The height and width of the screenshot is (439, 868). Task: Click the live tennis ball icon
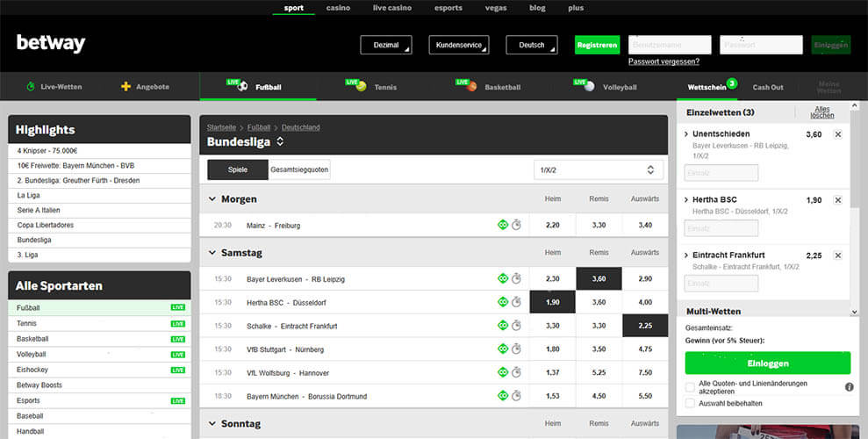[x=356, y=84]
